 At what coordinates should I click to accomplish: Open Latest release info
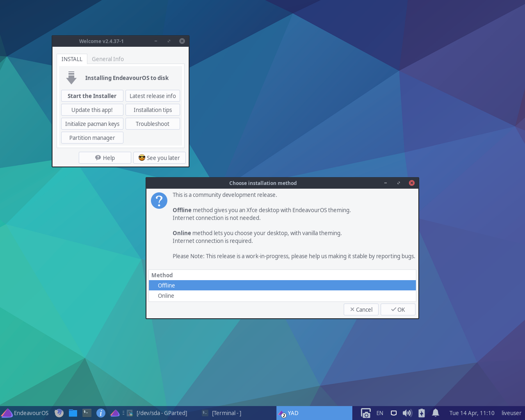(153, 96)
